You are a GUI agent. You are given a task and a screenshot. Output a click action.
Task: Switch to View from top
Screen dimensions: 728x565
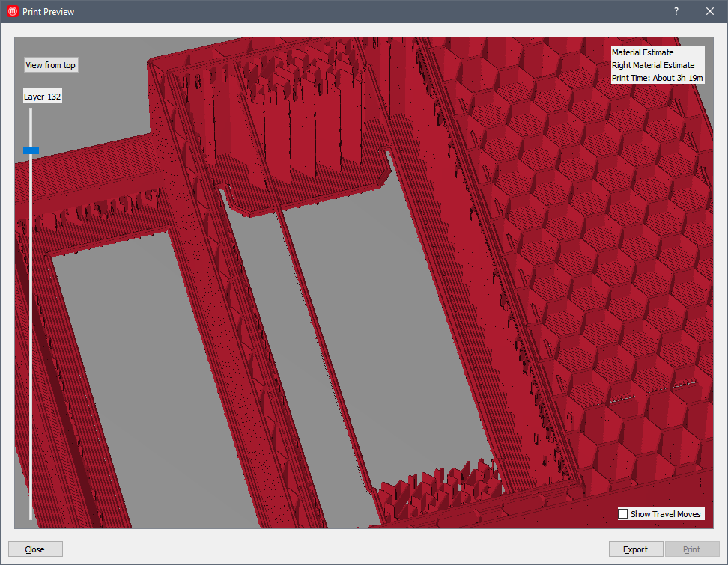(x=50, y=65)
